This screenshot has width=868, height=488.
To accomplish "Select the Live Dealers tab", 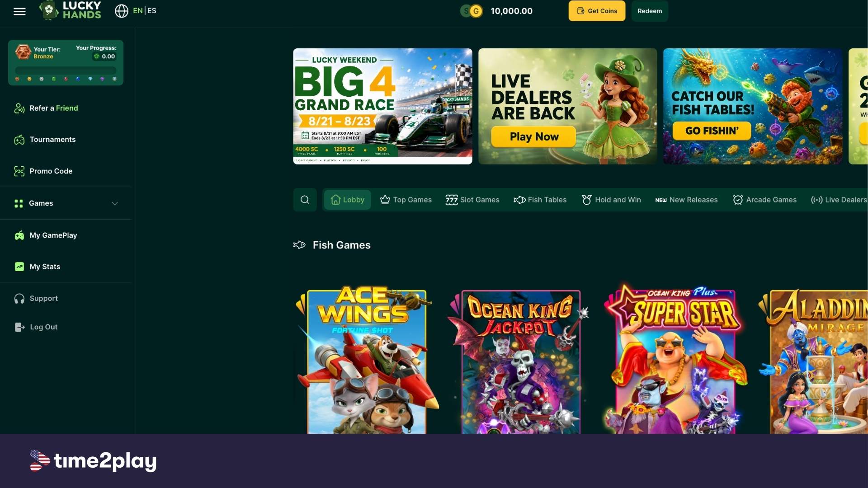I will click(839, 200).
